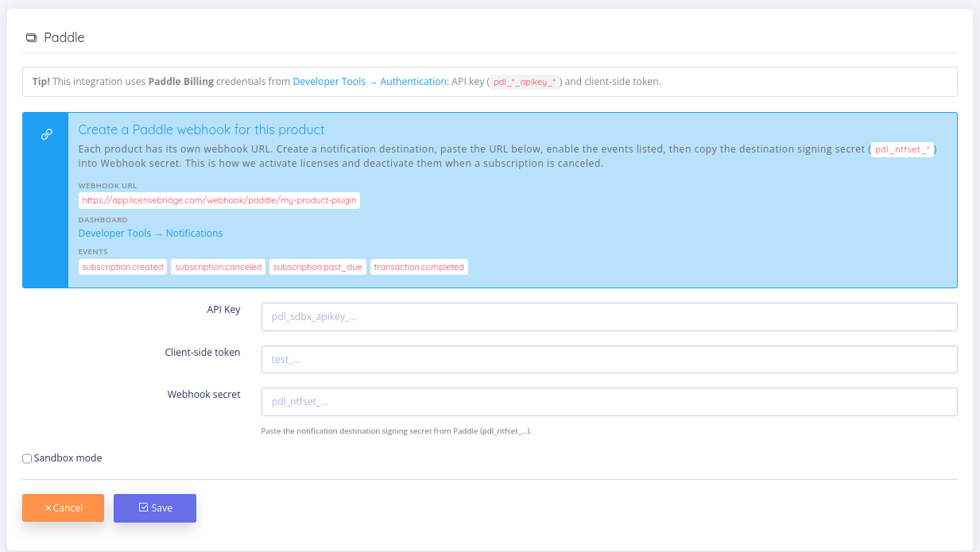Click the X icon on Cancel button

pos(48,508)
